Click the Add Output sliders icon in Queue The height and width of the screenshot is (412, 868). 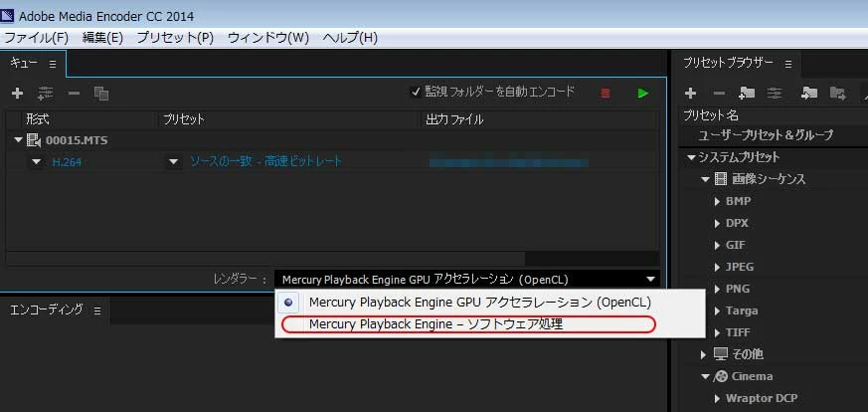click(x=46, y=94)
